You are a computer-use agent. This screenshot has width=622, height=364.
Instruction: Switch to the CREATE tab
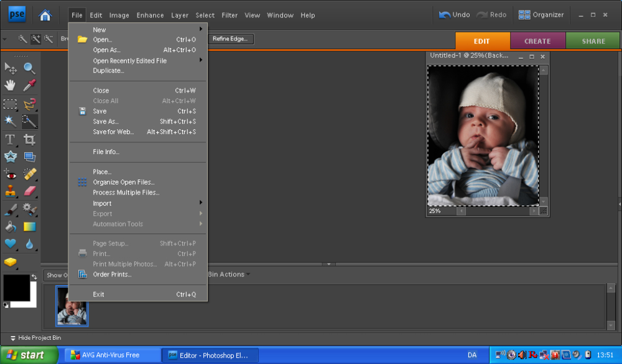click(537, 41)
